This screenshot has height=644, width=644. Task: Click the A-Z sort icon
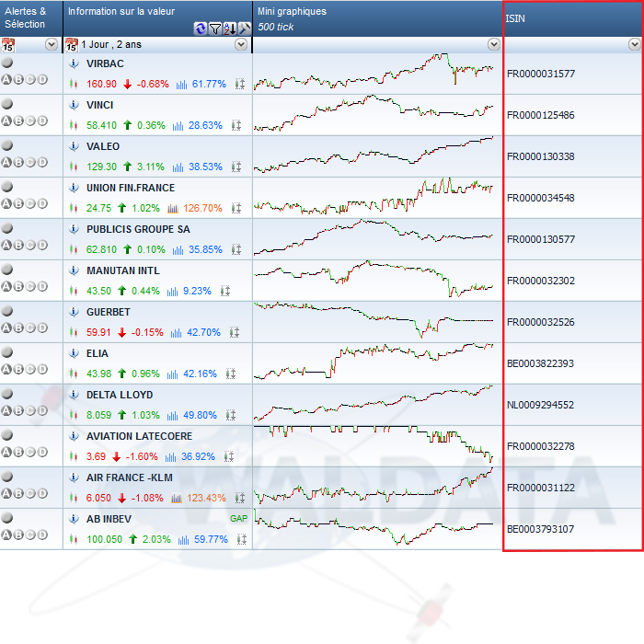coord(230,29)
